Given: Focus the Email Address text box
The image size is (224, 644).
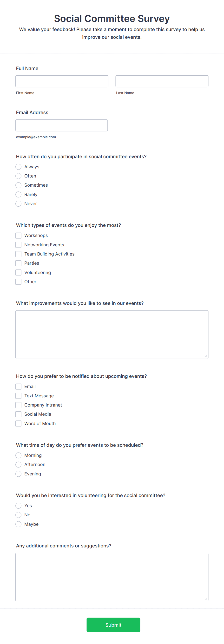Looking at the screenshot, I should click(x=61, y=125).
